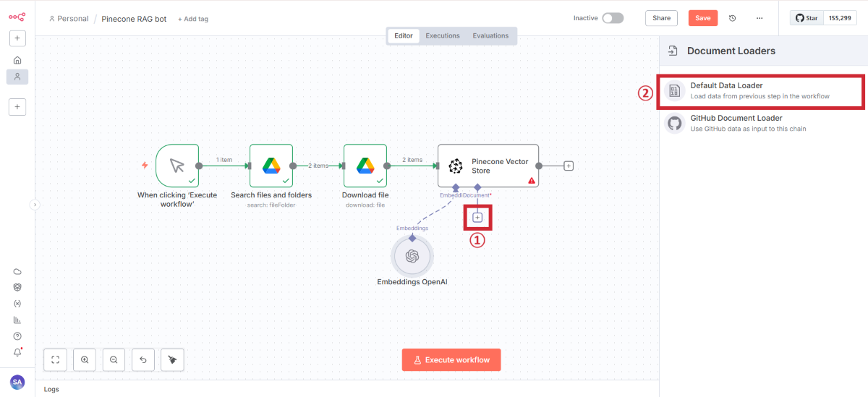Switch to the Executions tab
The height and width of the screenshot is (397, 868).
click(x=442, y=35)
